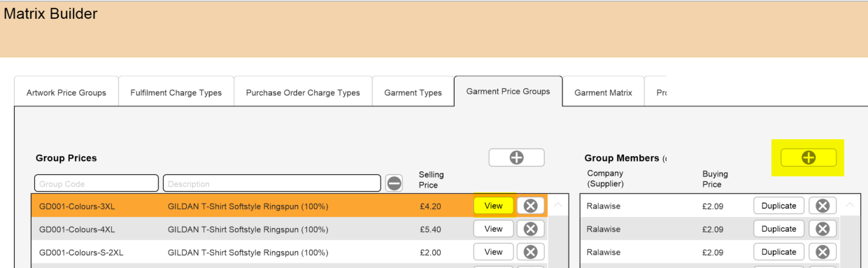Image resolution: width=868 pixels, height=268 pixels.
Task: Switch to the Garment Types tab
Action: tap(413, 92)
